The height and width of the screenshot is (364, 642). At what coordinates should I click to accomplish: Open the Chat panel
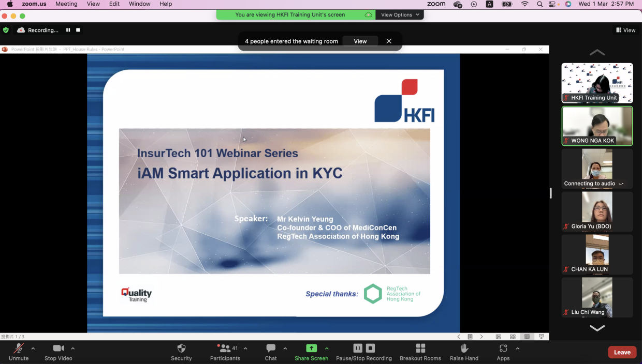(x=271, y=352)
